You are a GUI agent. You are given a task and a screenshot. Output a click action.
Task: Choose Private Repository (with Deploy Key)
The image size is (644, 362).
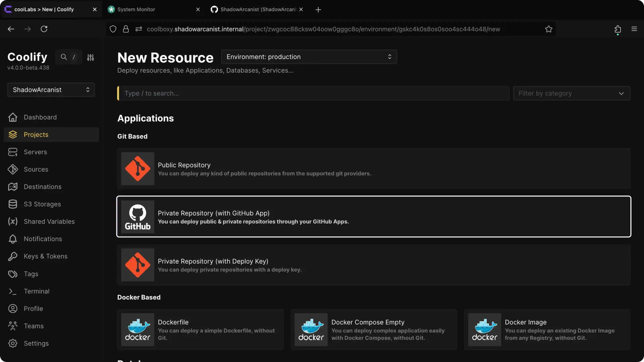(374, 265)
